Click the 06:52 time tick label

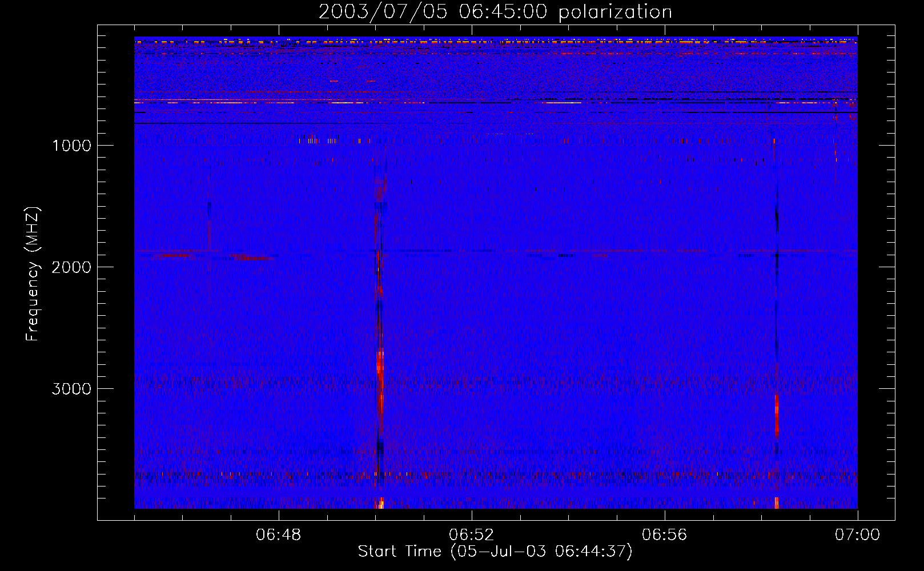472,535
